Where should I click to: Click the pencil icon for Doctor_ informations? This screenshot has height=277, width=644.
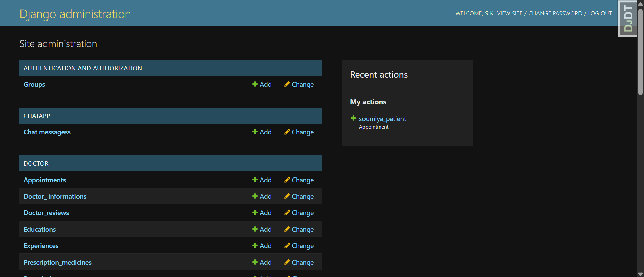tap(287, 196)
